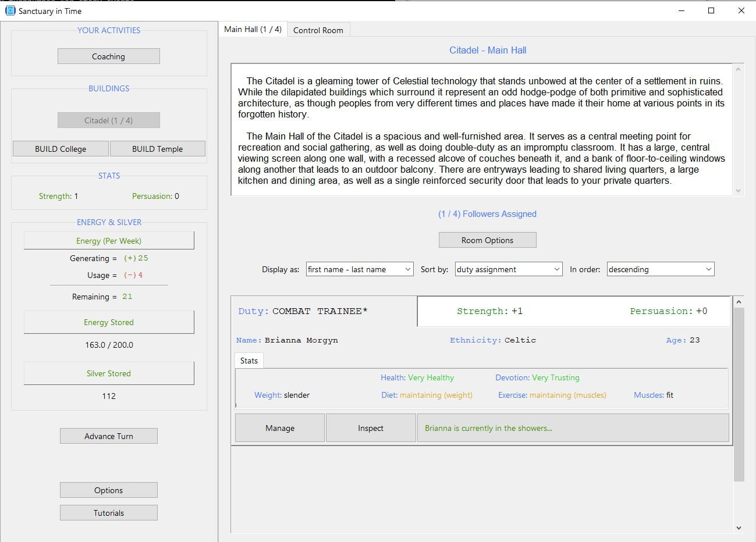The width and height of the screenshot is (756, 542).
Task: Click Manage for Brianna Morgyn
Action: [x=280, y=428]
